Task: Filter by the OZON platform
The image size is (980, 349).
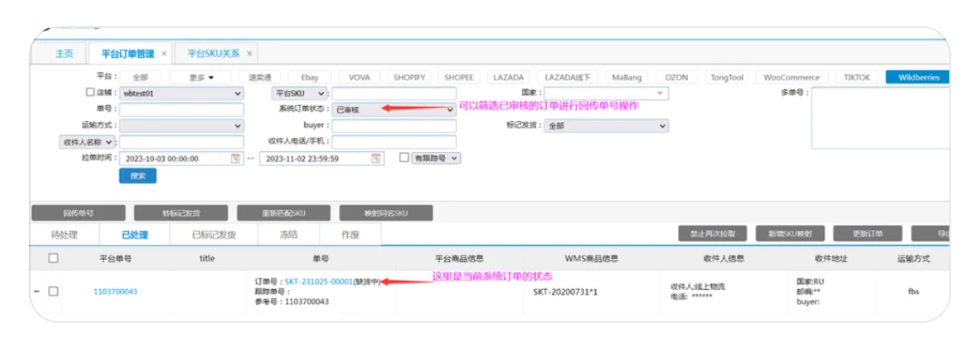Action: (677, 77)
